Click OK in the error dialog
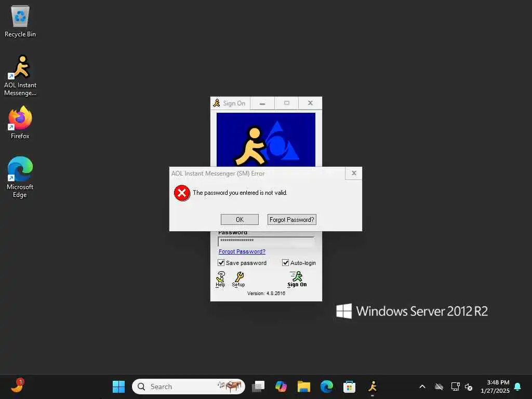This screenshot has width=532, height=399. [x=240, y=220]
